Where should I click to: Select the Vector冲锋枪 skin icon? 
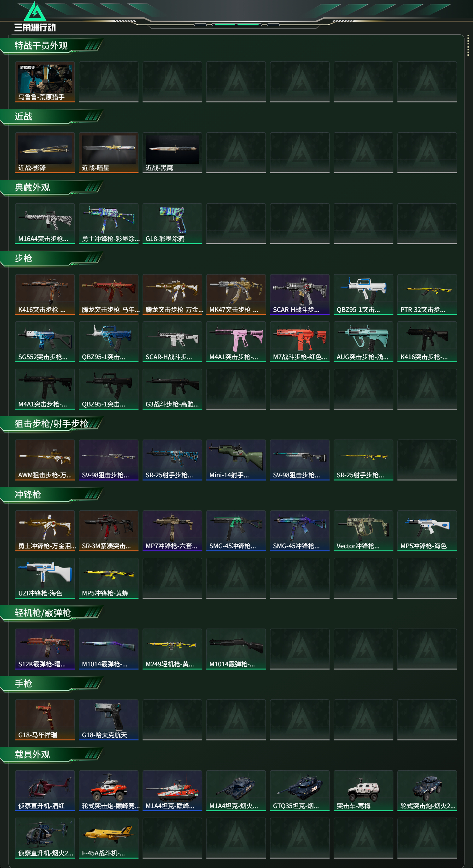(x=364, y=531)
